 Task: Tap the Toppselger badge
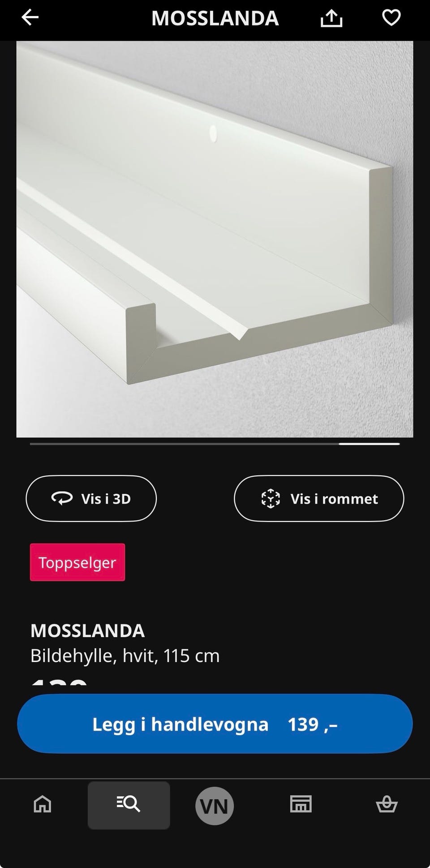click(77, 562)
